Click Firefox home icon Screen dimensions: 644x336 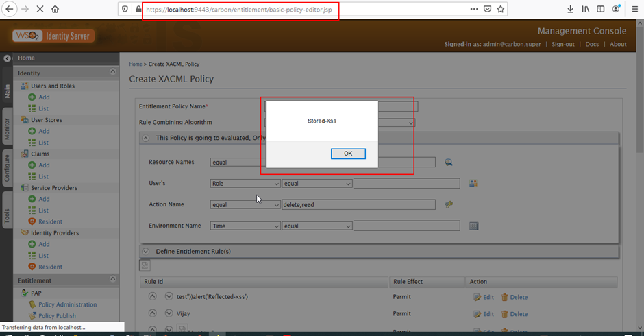(x=55, y=9)
